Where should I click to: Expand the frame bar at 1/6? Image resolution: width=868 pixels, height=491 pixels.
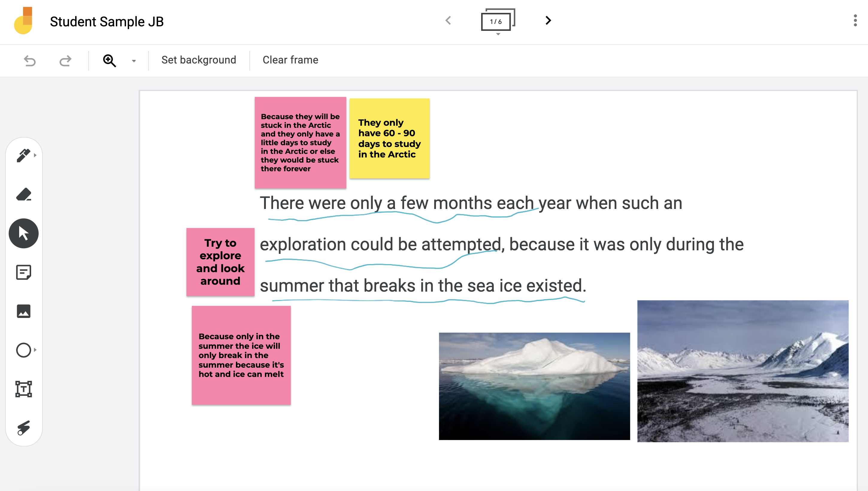(497, 22)
